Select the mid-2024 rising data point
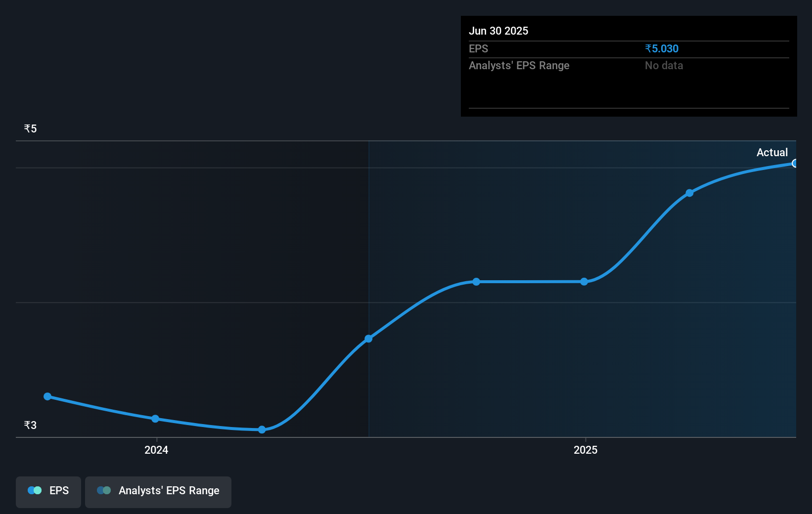The image size is (812, 514). point(368,339)
